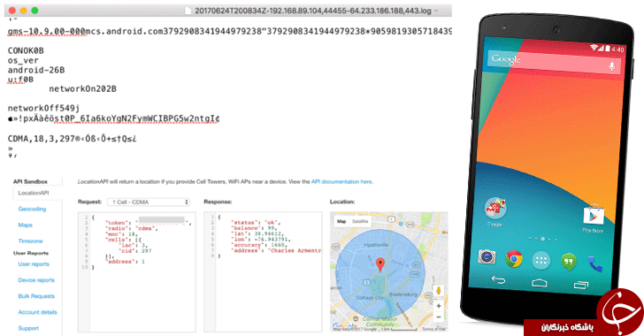The width and height of the screenshot is (644, 336).
Task: Zoom out the map with the minus button
Action: (x=439, y=317)
